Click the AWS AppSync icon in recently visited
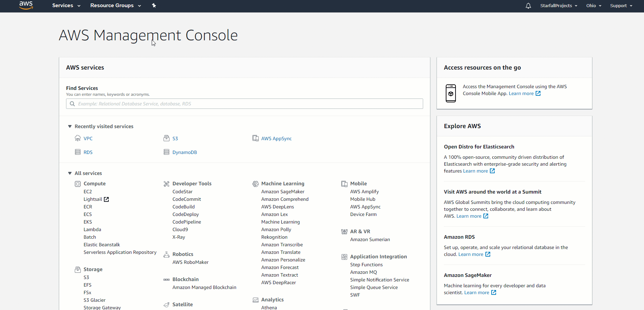Viewport: 644px width, 310px height. 255,138
